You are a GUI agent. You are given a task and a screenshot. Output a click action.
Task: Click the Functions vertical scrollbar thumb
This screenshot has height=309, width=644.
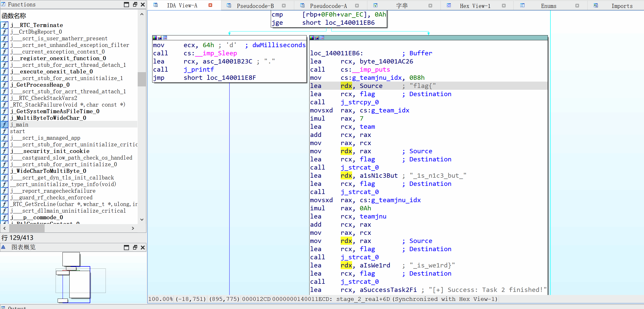142,79
